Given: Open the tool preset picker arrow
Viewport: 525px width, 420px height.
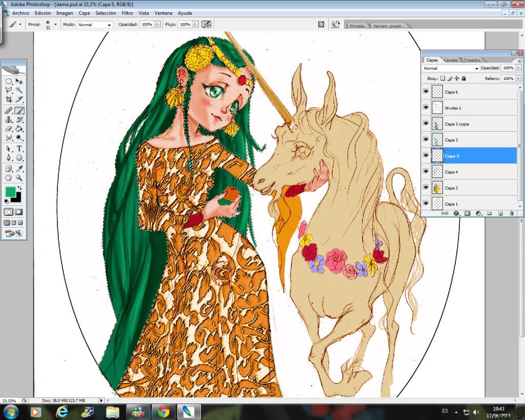Looking at the screenshot, I should coord(20,25).
